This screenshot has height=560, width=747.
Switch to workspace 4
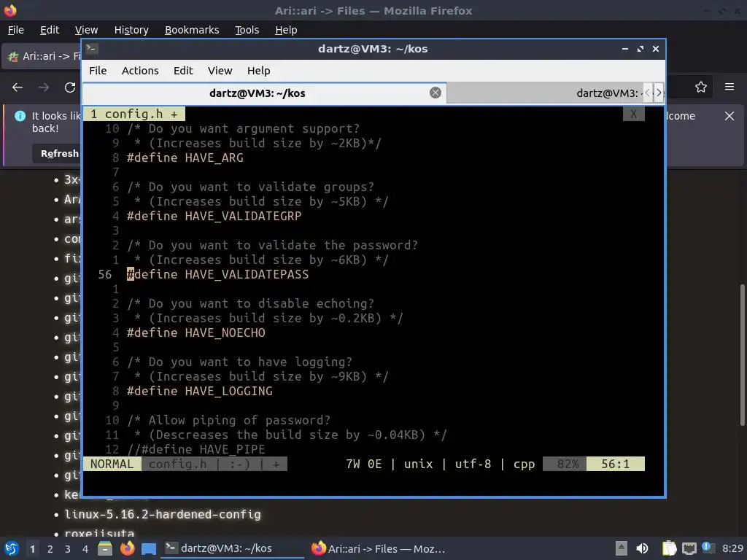[x=85, y=549]
